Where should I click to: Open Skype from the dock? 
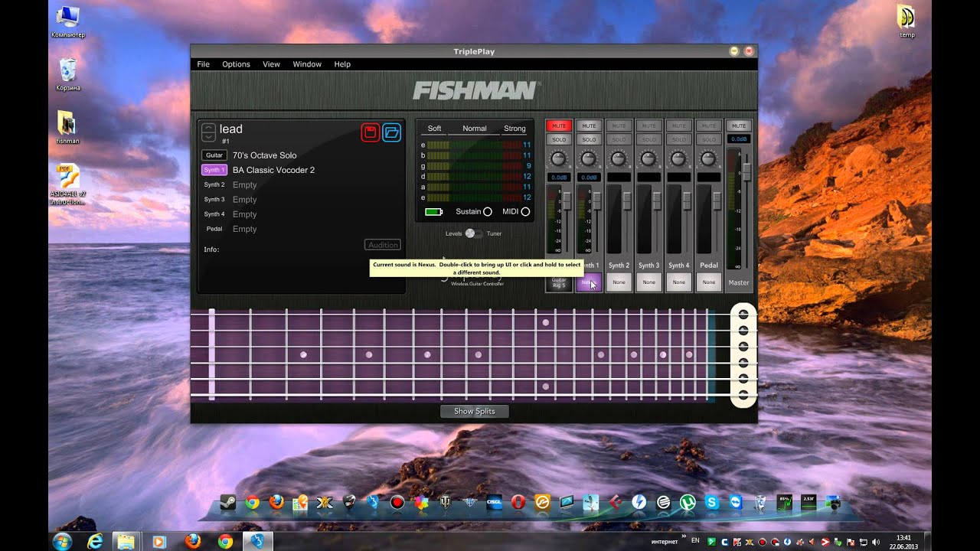(712, 503)
